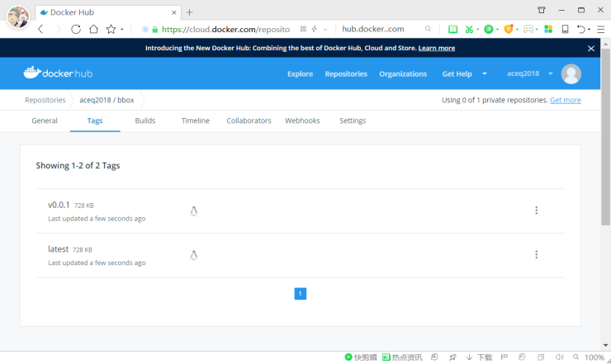The image size is (611, 364).
Task: Select the Tags tab
Action: [x=95, y=121]
